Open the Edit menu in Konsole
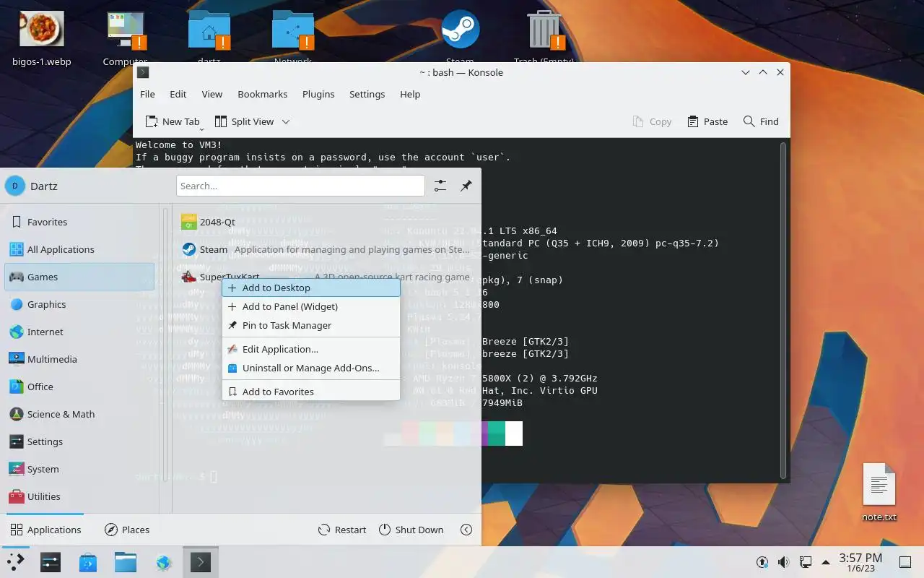924x578 pixels. (x=178, y=94)
